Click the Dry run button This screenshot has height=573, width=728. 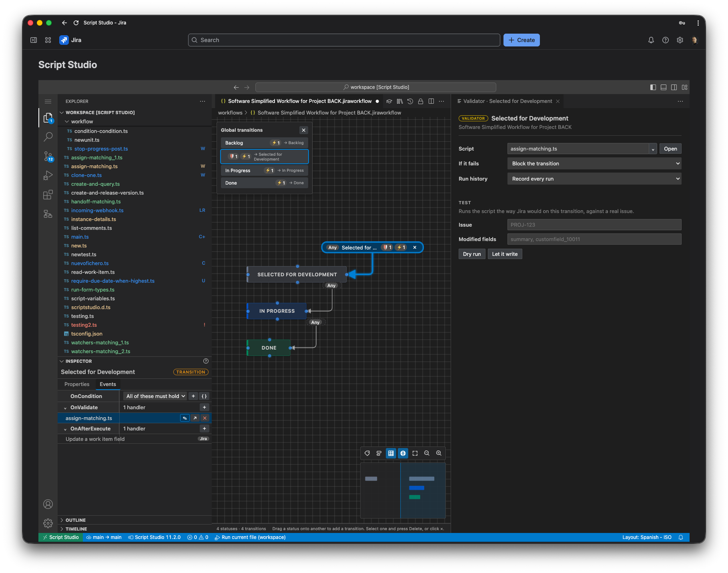pyautogui.click(x=472, y=254)
